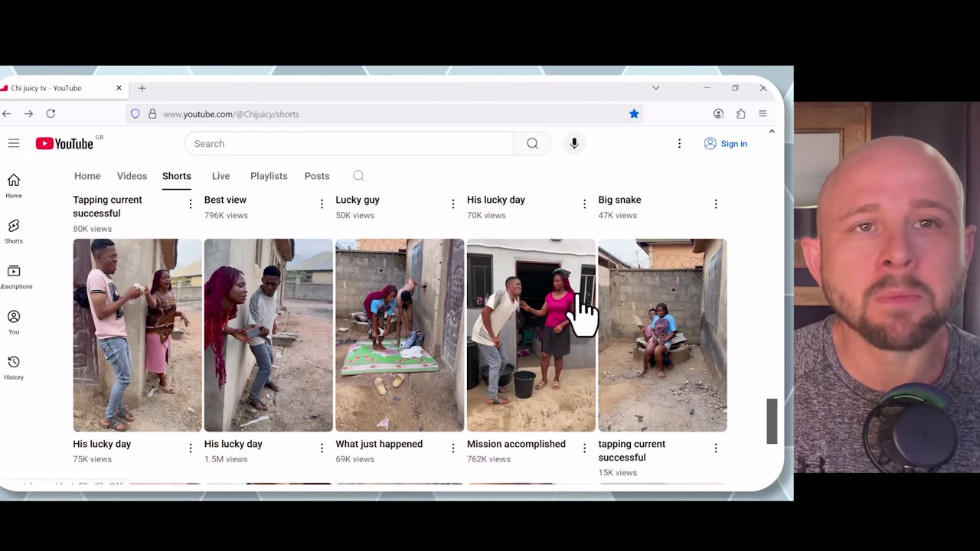Toggle the bookmark star

[x=634, y=114]
